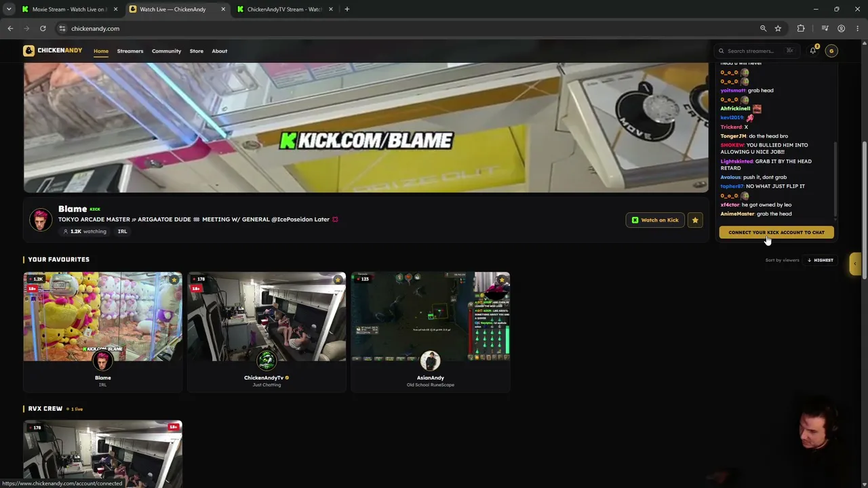Click the IRL category tag under the title
The height and width of the screenshot is (488, 868).
point(122,231)
